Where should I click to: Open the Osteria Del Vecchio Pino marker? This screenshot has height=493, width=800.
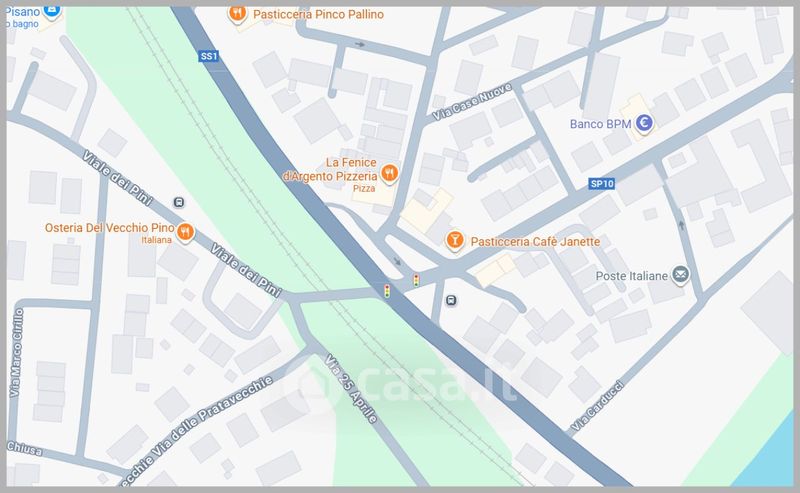[x=185, y=232]
